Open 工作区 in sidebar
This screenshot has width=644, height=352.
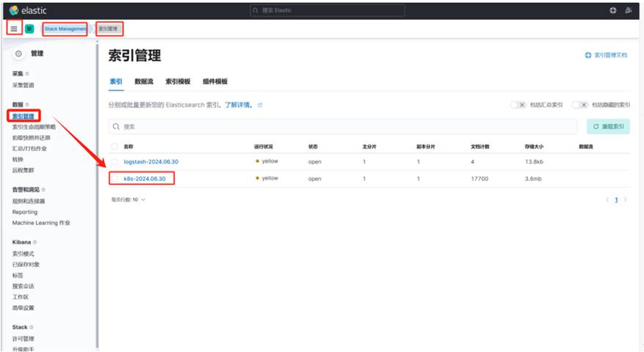point(20,296)
